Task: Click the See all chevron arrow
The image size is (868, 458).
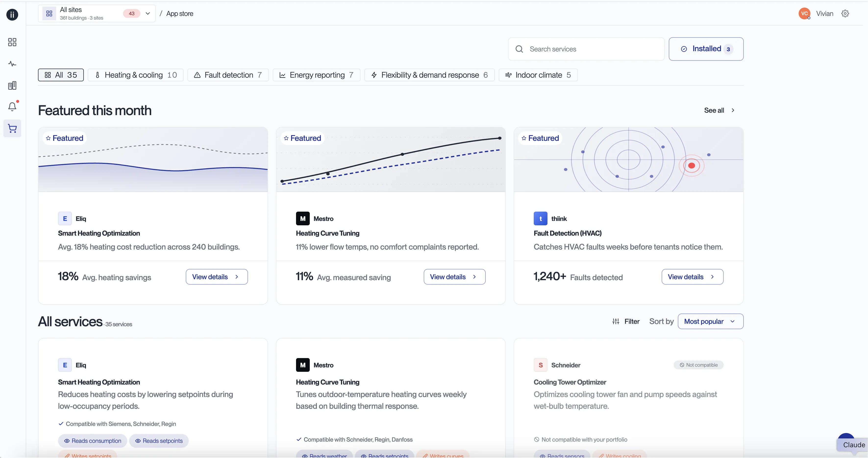Action: pyautogui.click(x=732, y=110)
